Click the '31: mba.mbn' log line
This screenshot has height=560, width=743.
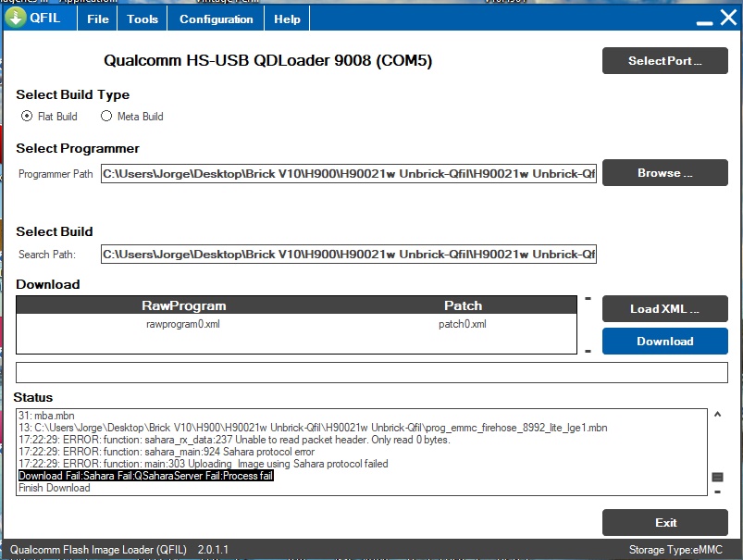pyautogui.click(x=46, y=416)
